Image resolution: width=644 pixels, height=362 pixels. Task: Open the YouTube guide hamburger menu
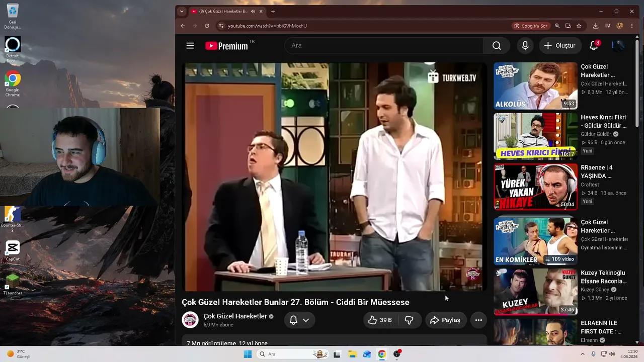point(190,46)
